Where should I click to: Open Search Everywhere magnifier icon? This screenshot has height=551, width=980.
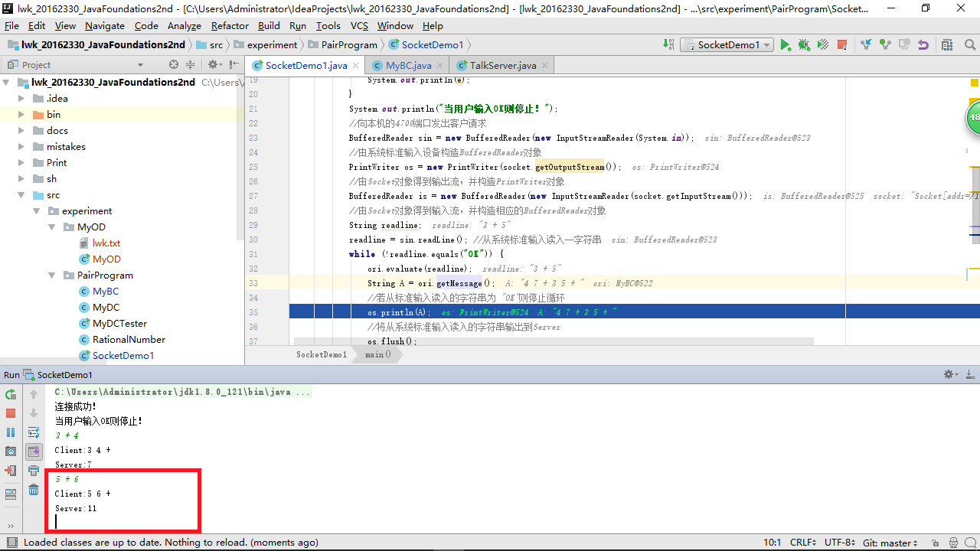tap(969, 45)
